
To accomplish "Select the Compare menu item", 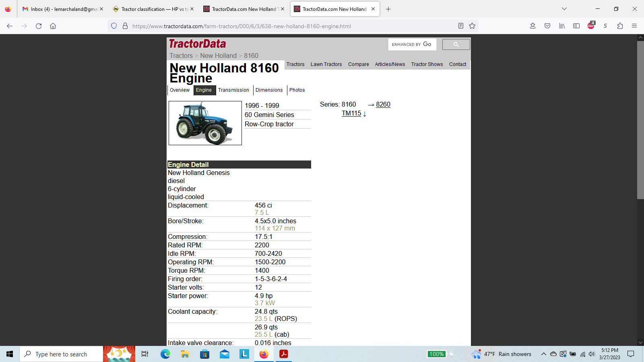I will pos(358,64).
